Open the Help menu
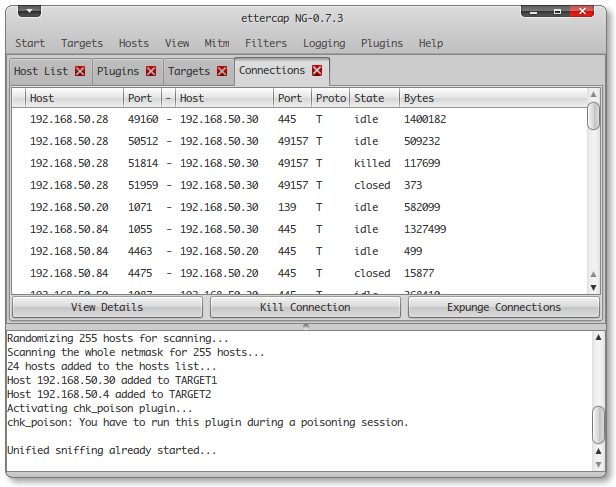The height and width of the screenshot is (487, 616). pyautogui.click(x=431, y=43)
